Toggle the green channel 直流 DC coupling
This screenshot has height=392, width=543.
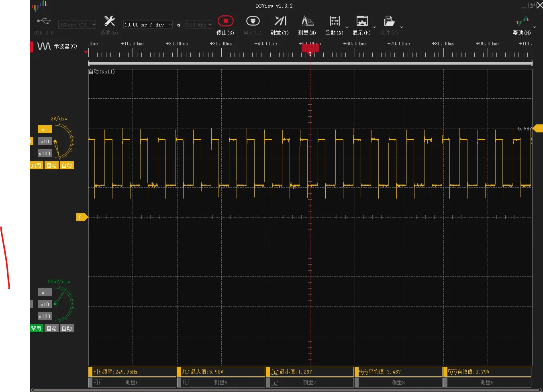coord(51,328)
